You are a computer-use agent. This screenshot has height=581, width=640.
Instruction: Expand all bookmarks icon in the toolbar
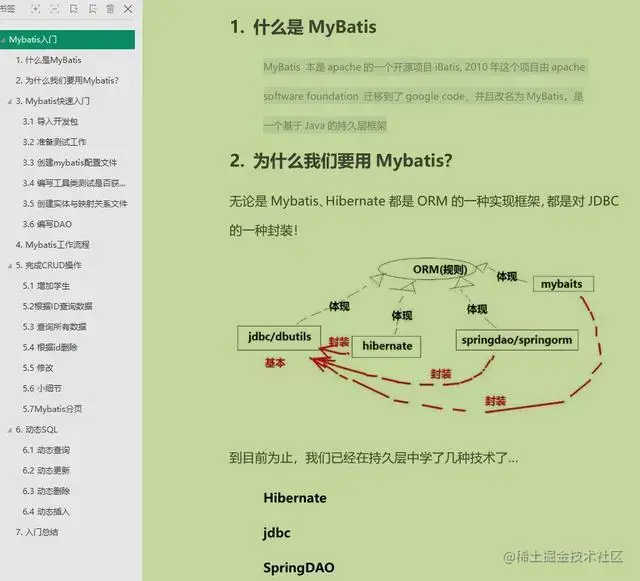tap(36, 9)
